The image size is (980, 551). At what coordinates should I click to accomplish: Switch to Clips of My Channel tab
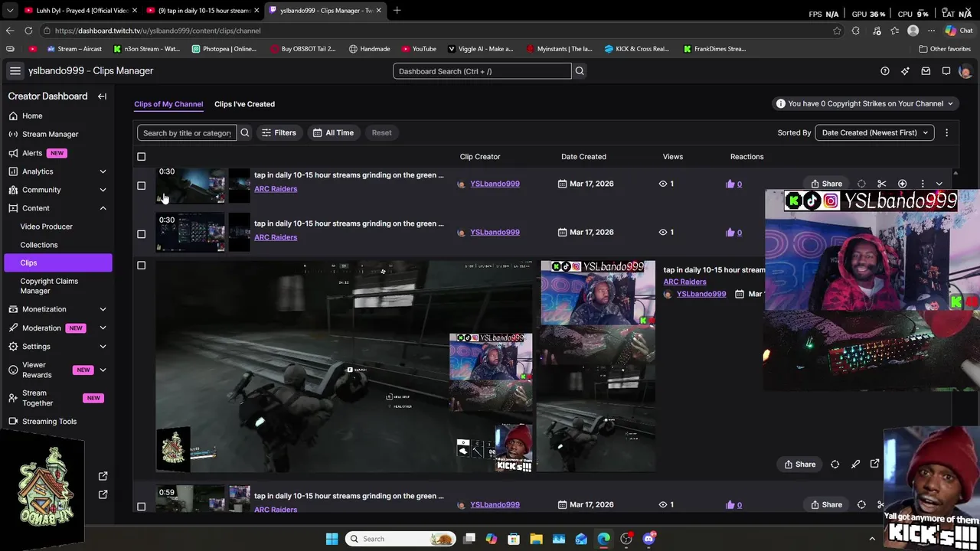(x=168, y=104)
